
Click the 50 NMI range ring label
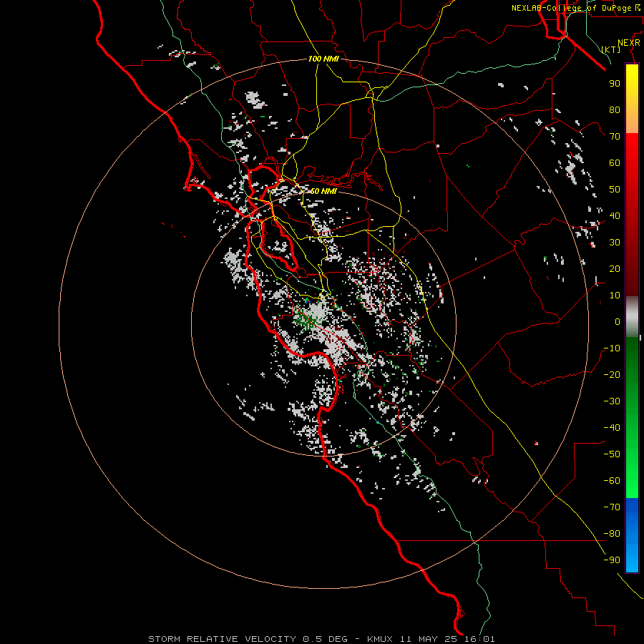(x=323, y=191)
